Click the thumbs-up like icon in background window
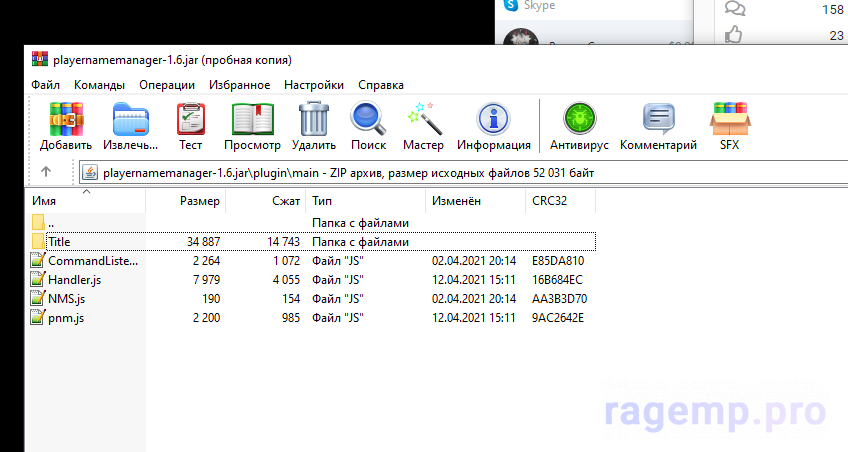Screen dimensions: 848x452 [733, 35]
